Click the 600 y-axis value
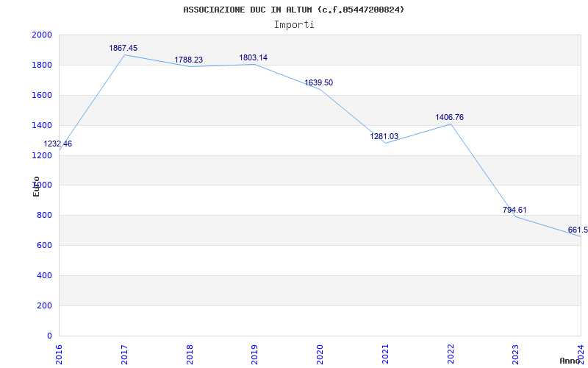The height and width of the screenshot is (368, 588). click(45, 246)
